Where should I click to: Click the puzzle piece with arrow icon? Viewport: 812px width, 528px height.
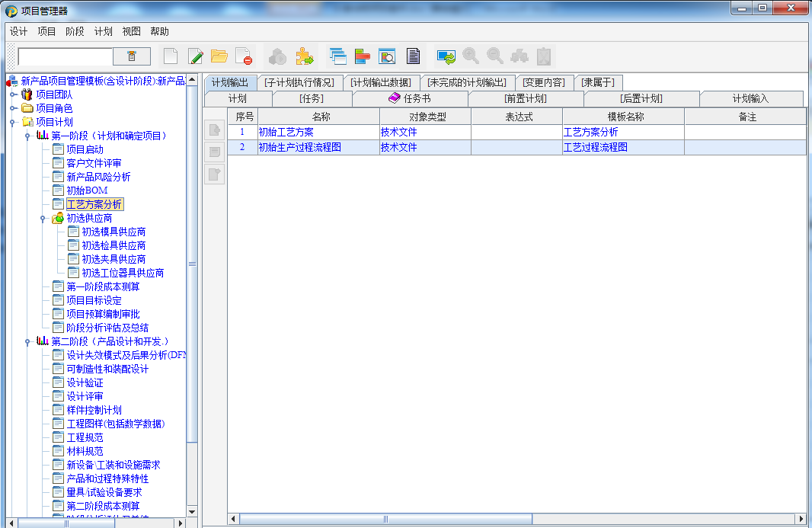(x=304, y=56)
